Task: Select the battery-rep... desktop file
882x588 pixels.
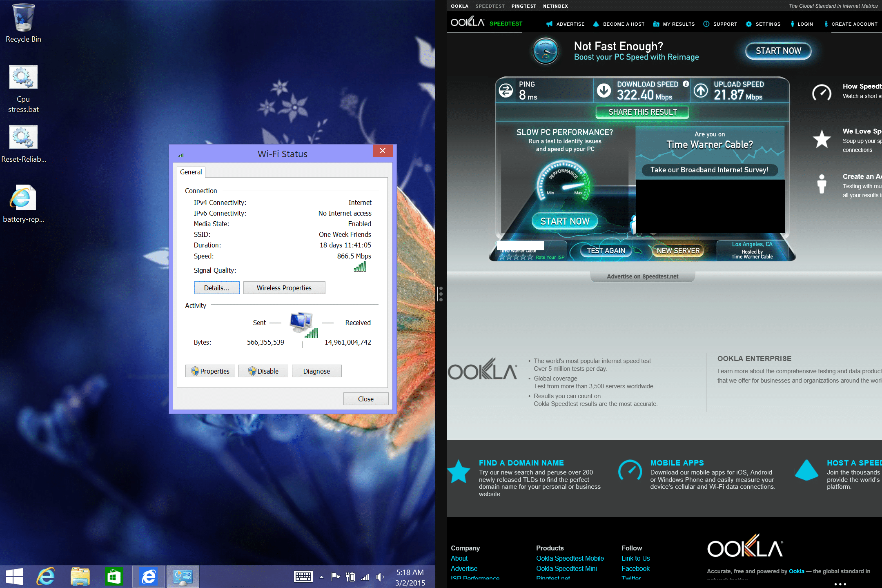Action: tap(23, 204)
